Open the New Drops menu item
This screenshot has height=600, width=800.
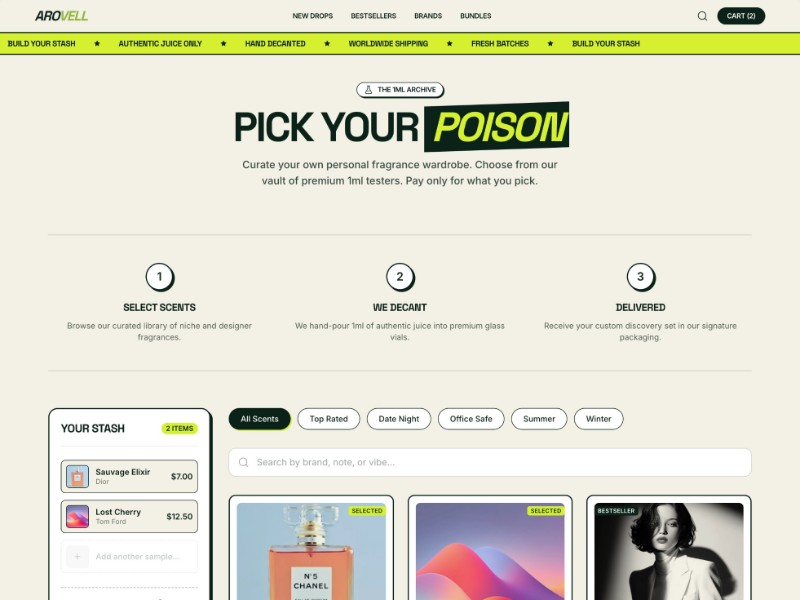pos(313,16)
